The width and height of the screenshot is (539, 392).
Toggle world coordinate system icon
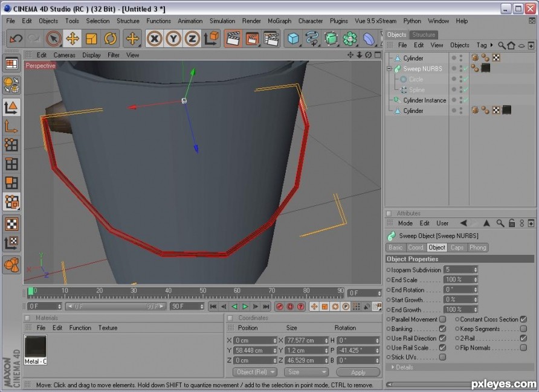[x=211, y=39]
